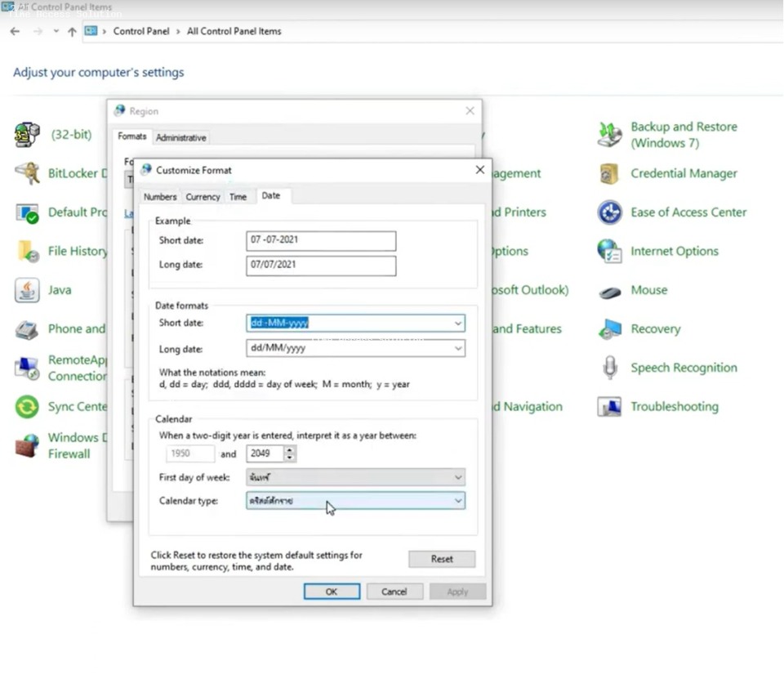Launch Ease of Access Center icon

(x=609, y=212)
